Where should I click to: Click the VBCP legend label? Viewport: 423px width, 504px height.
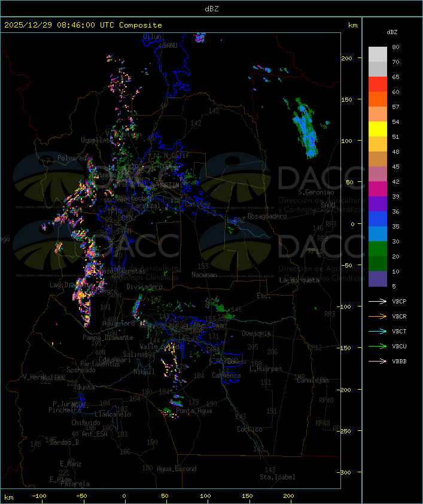[399, 301]
